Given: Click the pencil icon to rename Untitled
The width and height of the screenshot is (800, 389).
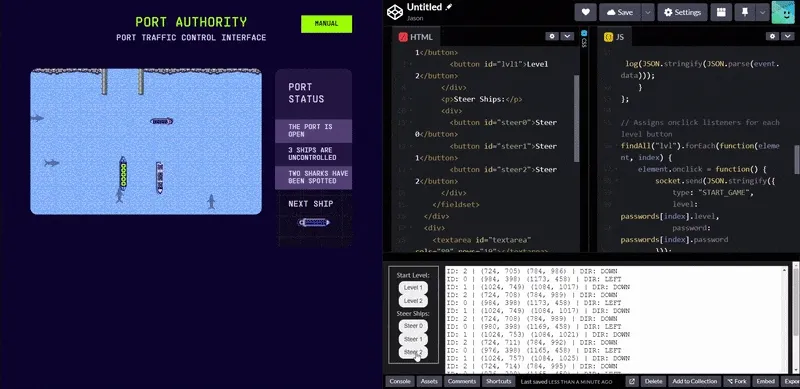Looking at the screenshot, I should [449, 7].
